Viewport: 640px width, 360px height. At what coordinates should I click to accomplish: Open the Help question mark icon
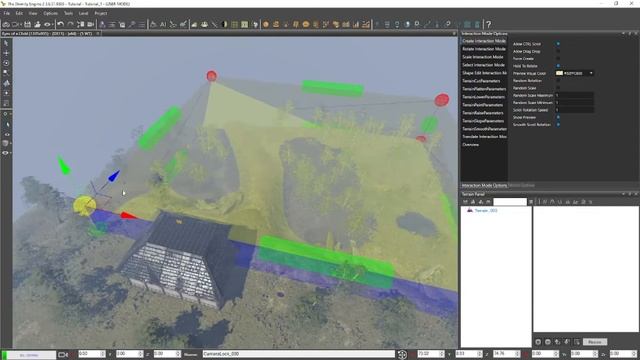tap(489, 24)
